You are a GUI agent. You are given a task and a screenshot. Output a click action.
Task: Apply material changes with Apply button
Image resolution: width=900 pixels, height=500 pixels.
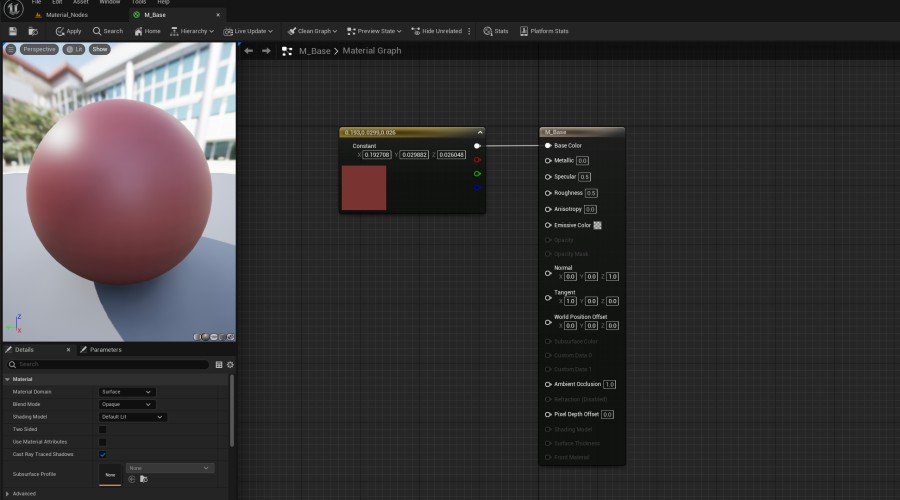coord(68,31)
